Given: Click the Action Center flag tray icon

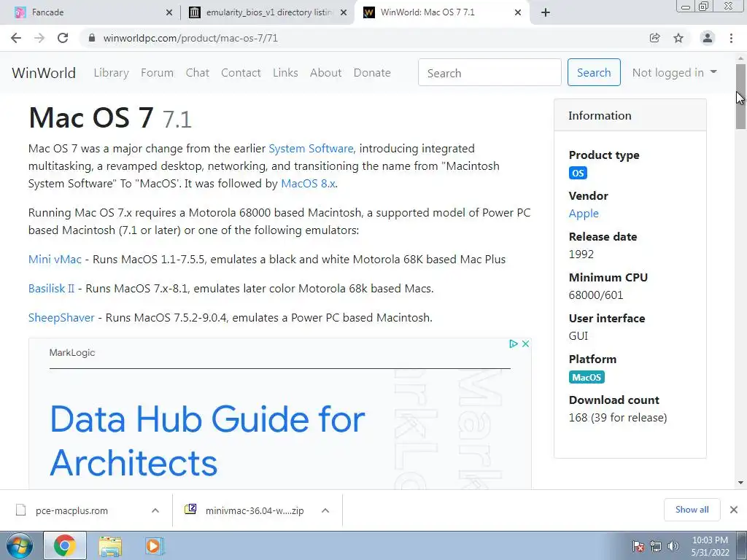Looking at the screenshot, I should 638,546.
